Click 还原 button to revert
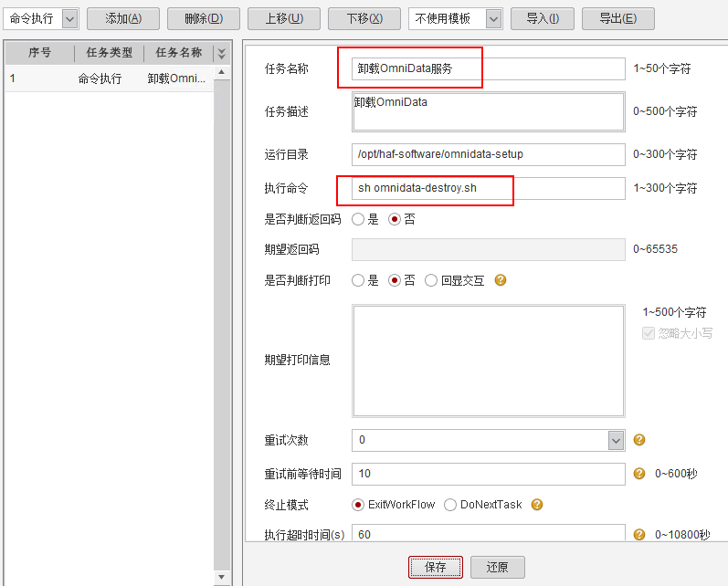 tap(497, 567)
